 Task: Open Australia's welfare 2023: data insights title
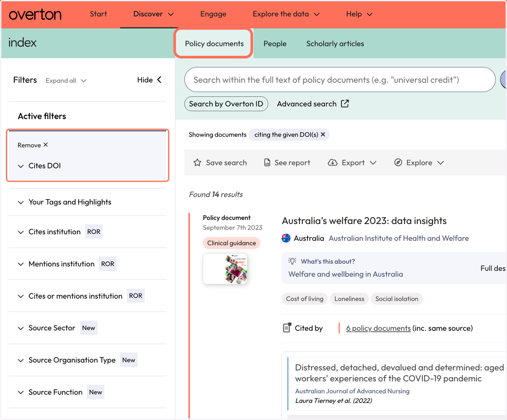(x=364, y=221)
